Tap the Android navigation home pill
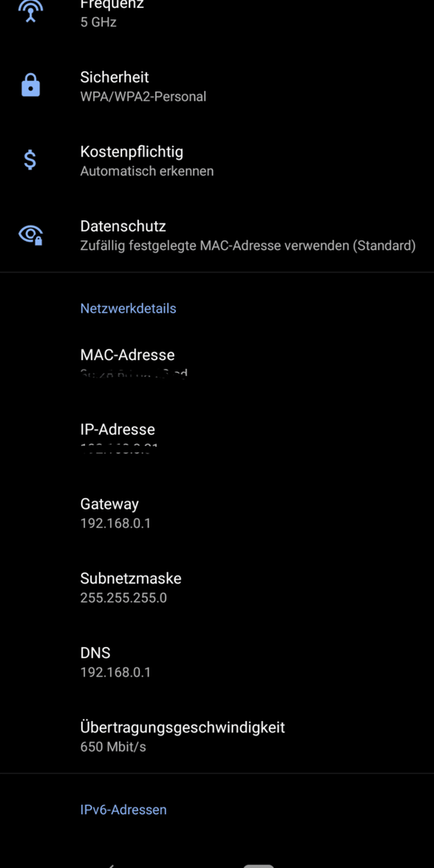 pos(259,866)
